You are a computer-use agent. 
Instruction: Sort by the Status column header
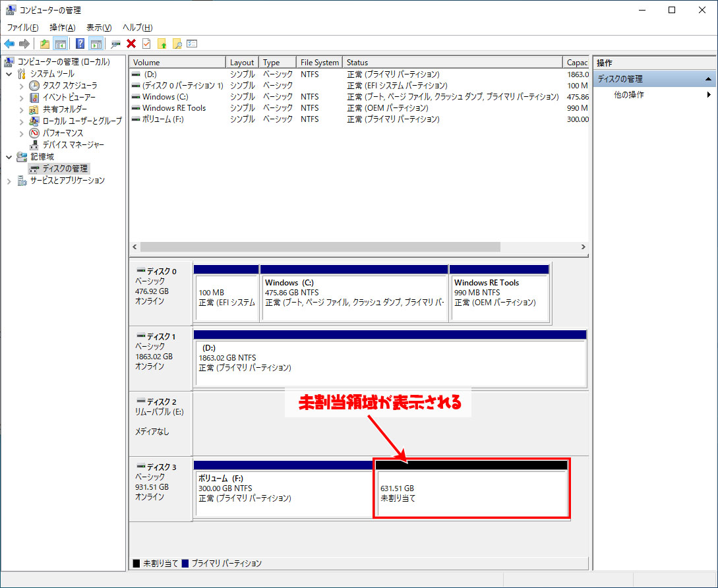(x=452, y=62)
